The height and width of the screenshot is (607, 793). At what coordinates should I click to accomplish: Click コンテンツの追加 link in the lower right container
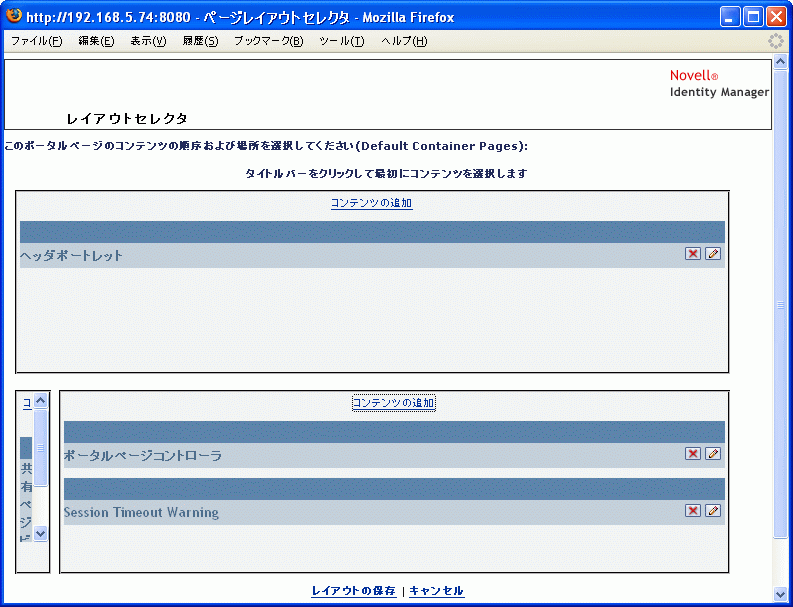tap(393, 403)
